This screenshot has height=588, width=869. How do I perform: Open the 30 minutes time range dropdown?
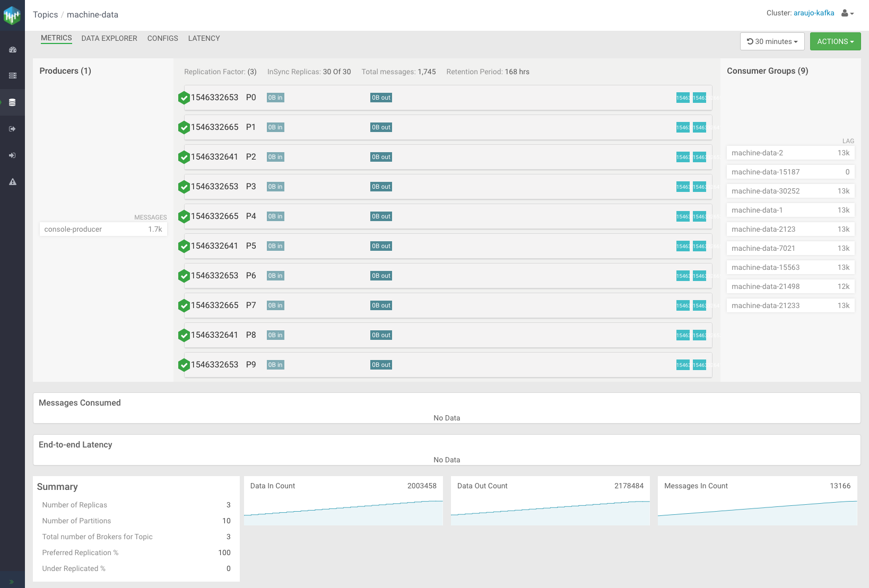772,41
